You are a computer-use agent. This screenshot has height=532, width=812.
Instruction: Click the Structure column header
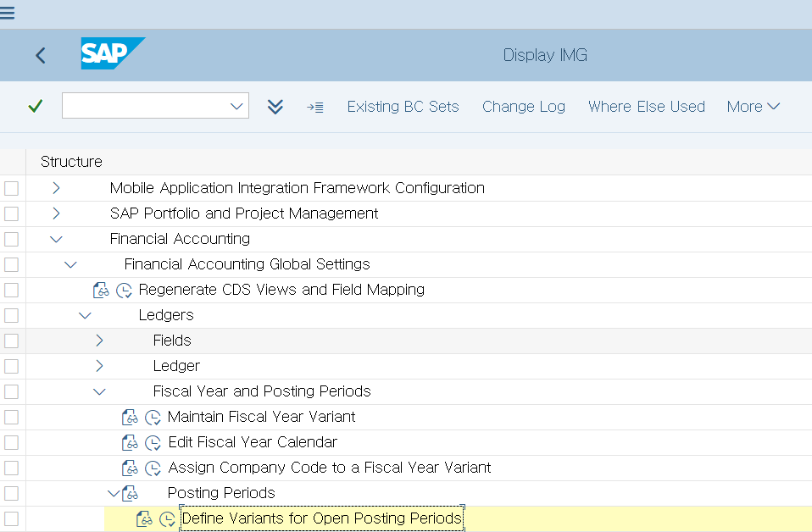click(x=71, y=162)
